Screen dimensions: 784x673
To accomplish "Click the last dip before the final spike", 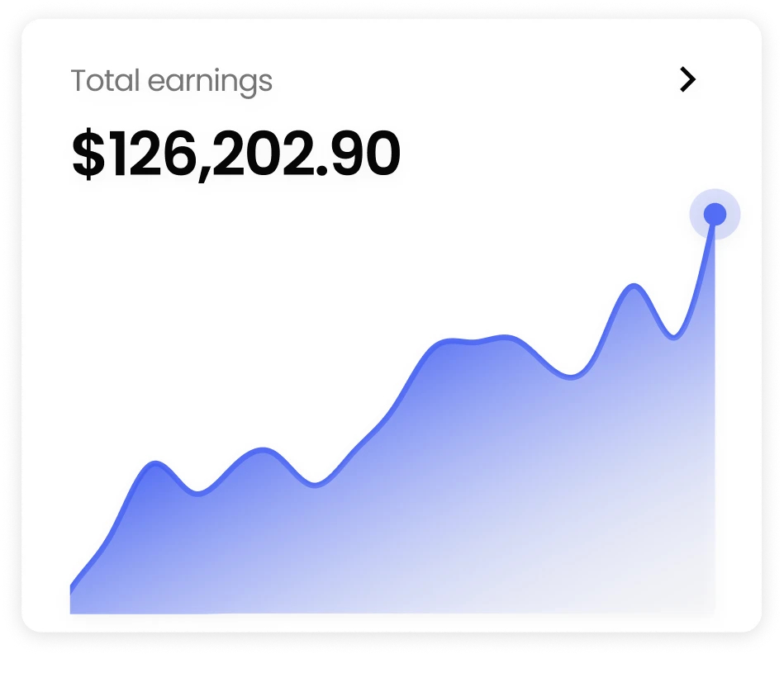I will [674, 337].
